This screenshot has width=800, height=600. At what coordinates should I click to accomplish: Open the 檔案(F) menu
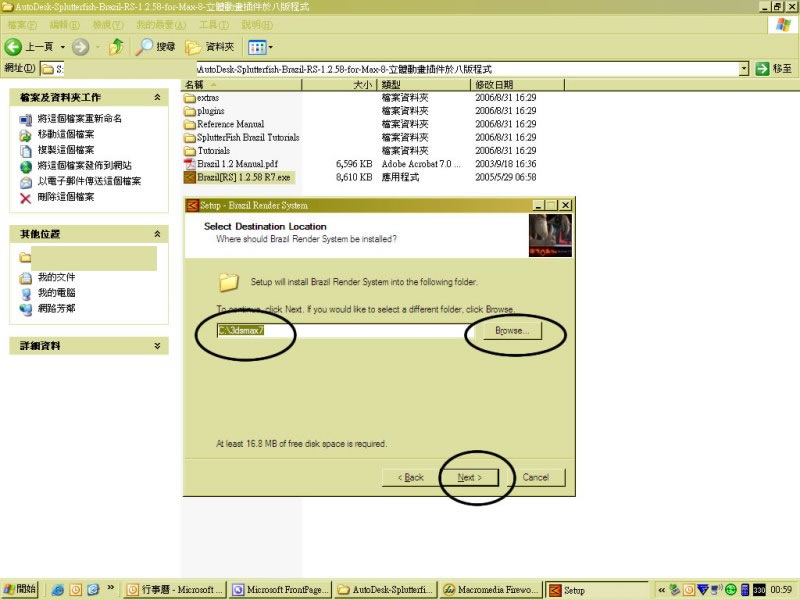22,24
